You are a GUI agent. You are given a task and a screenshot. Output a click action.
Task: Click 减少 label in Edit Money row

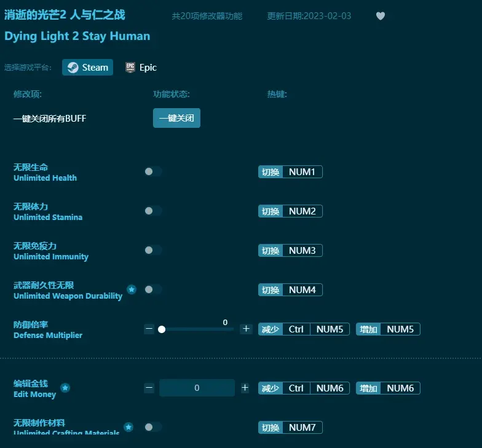[x=271, y=388]
